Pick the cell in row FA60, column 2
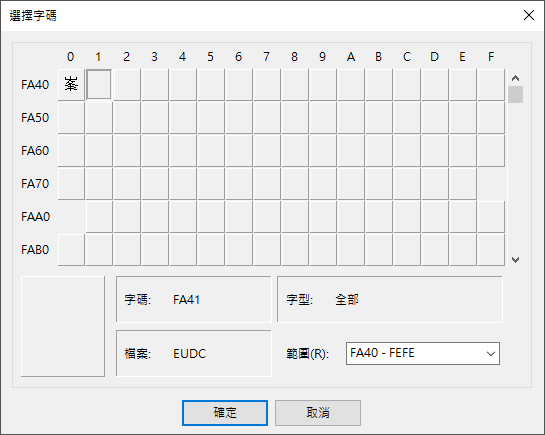This screenshot has height=435, width=545. point(127,151)
